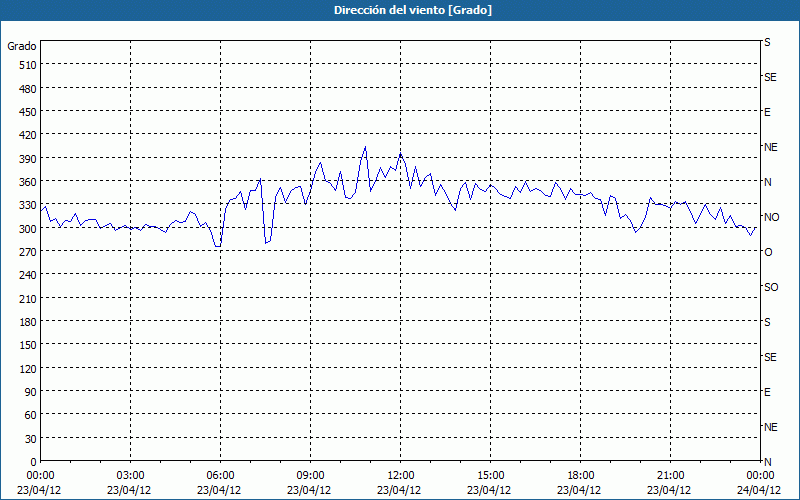The height and width of the screenshot is (500, 800).
Task: Select the 300 value on the left axis
Action: click(29, 229)
